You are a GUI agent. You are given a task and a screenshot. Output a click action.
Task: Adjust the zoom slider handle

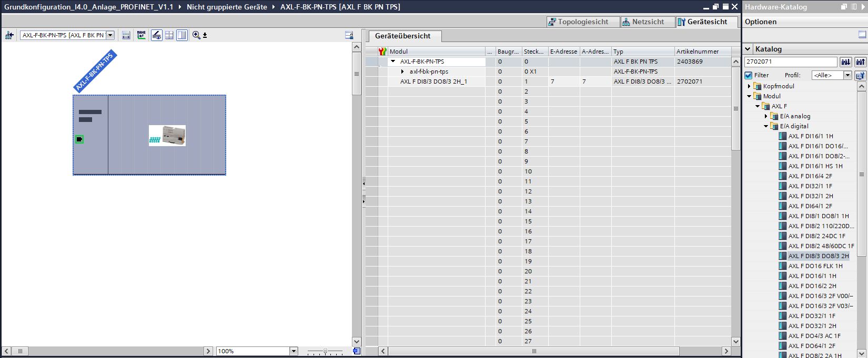[325, 351]
